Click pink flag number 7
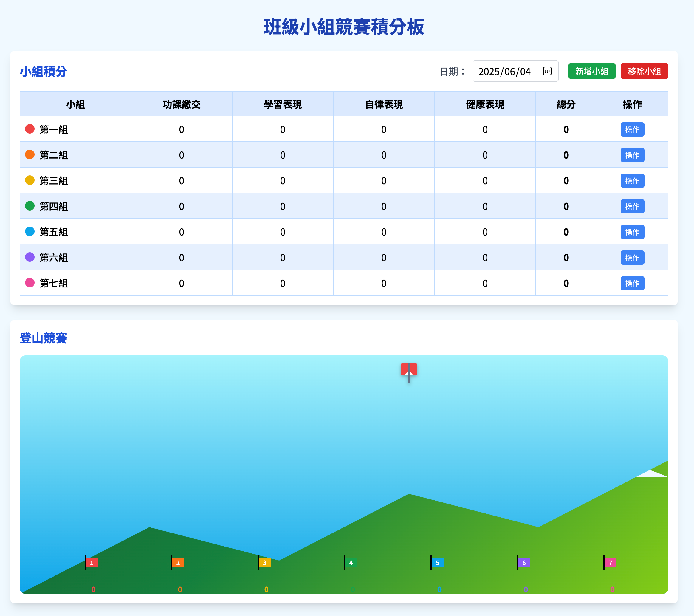This screenshot has width=694, height=616. click(610, 563)
